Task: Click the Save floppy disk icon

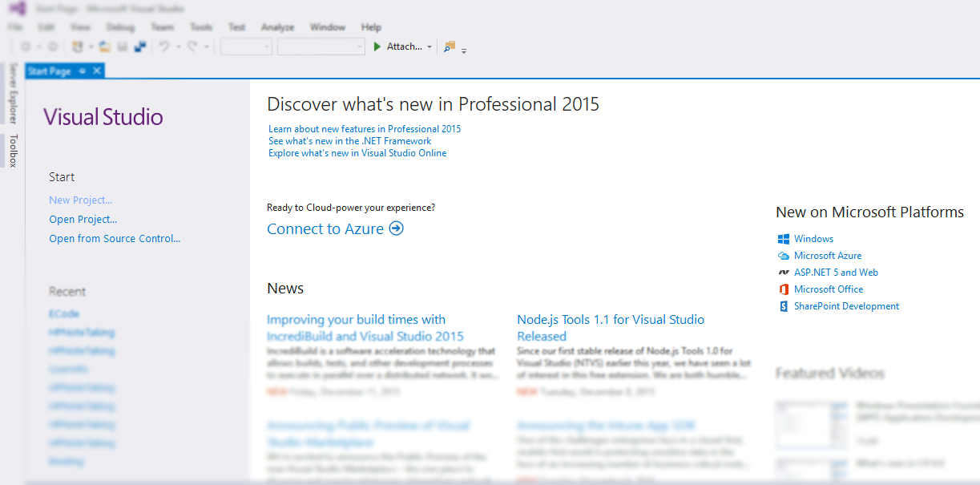Action: (x=123, y=47)
